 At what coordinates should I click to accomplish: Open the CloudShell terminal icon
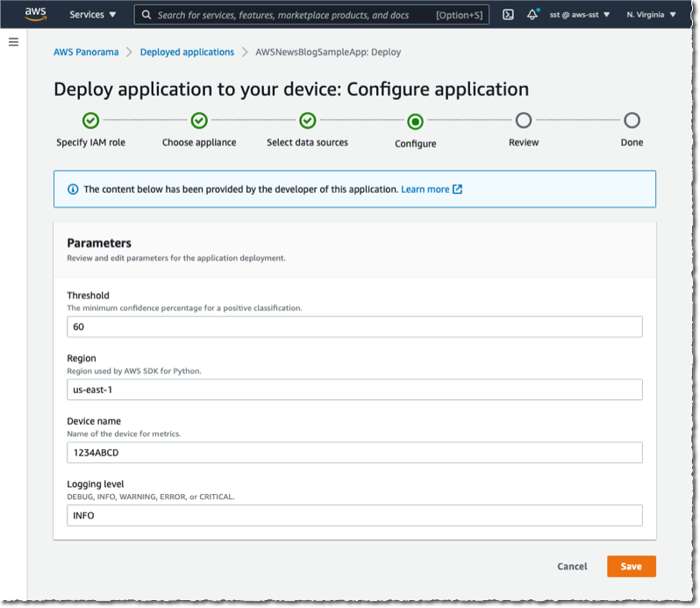tap(508, 15)
